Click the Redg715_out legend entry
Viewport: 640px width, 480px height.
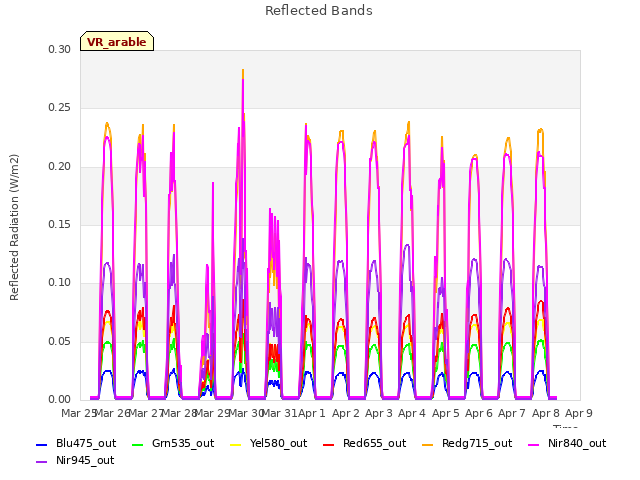click(467, 444)
